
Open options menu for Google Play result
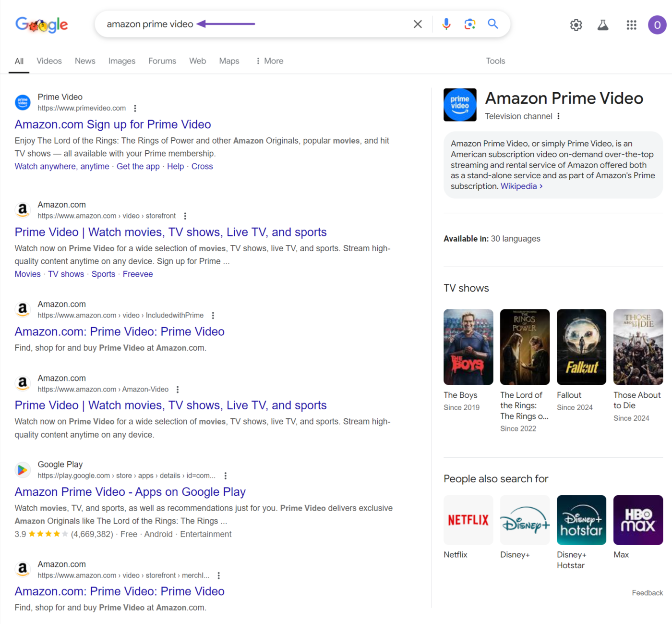(x=226, y=476)
